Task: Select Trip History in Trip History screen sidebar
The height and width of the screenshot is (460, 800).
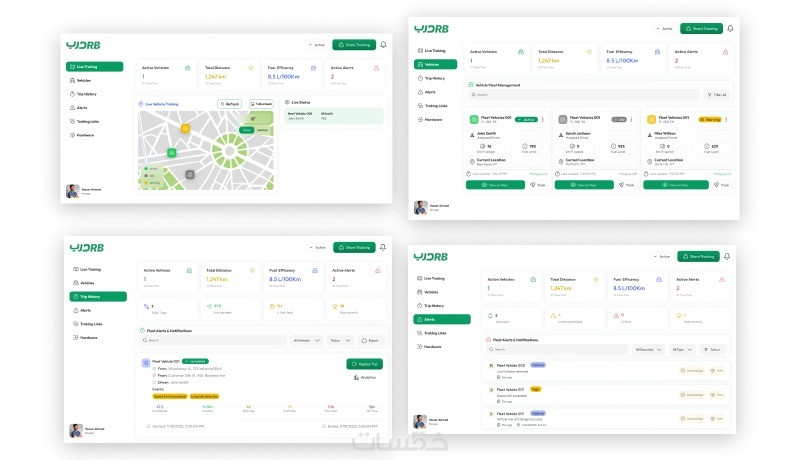Action: click(x=98, y=296)
